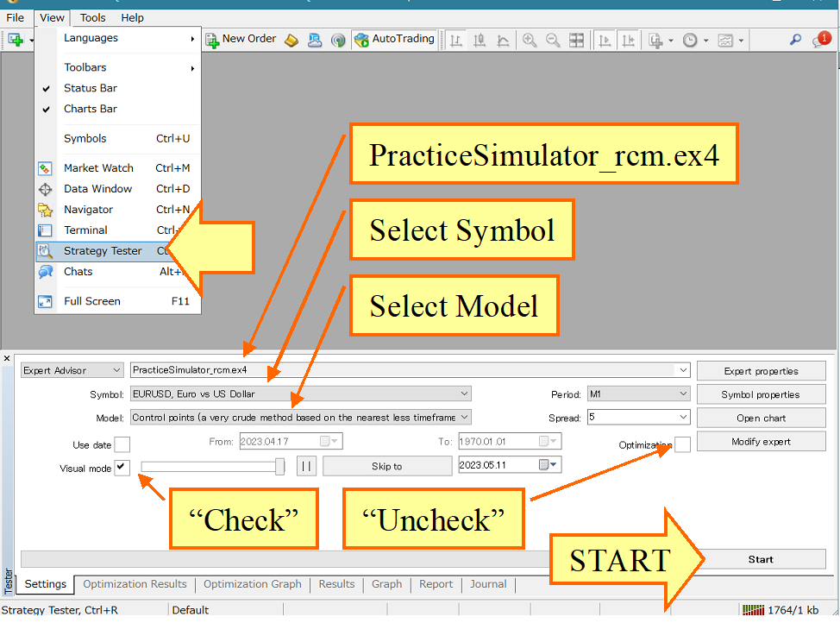
Task: Select bar chart mode icon
Action: point(456,41)
